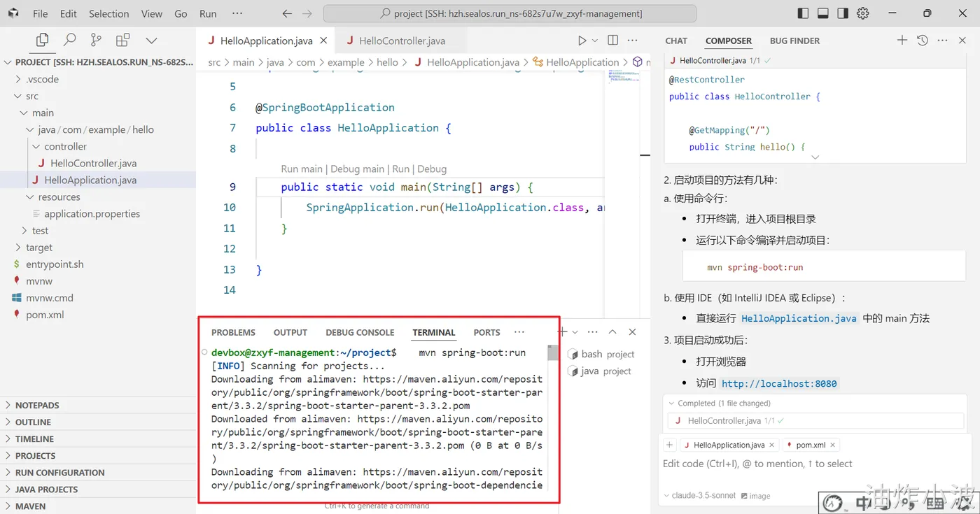Click the terminal scrollbar thumb
980x514 pixels.
tap(553, 352)
